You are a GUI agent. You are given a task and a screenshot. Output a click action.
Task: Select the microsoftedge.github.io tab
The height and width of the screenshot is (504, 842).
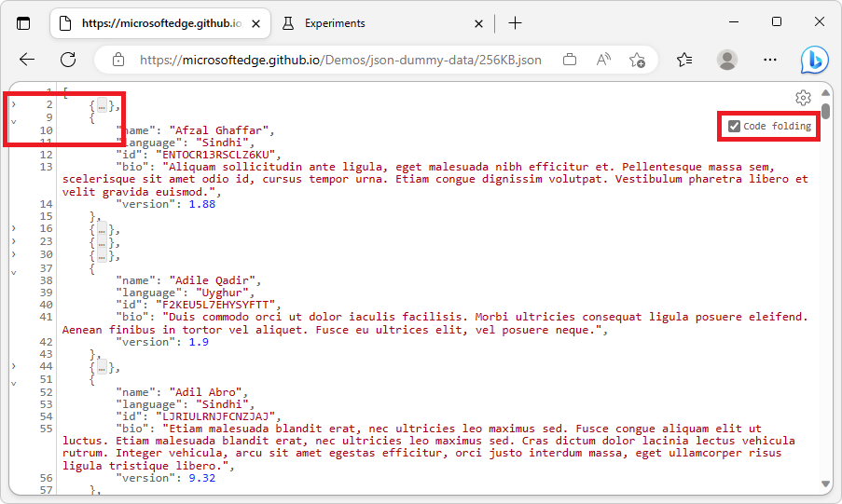160,23
